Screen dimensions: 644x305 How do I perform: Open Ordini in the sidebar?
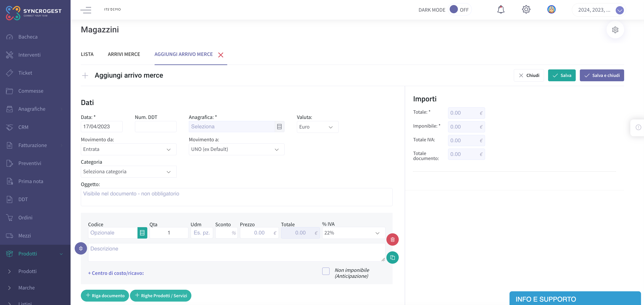tap(25, 218)
